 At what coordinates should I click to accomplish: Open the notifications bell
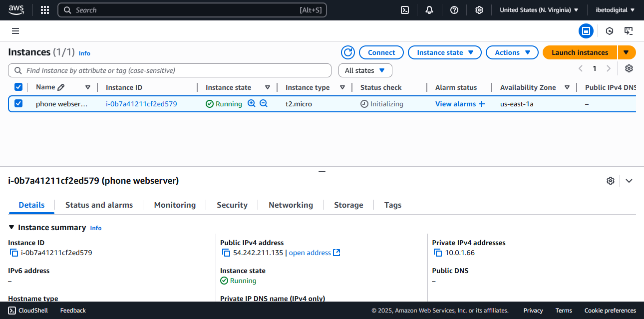pyautogui.click(x=429, y=10)
